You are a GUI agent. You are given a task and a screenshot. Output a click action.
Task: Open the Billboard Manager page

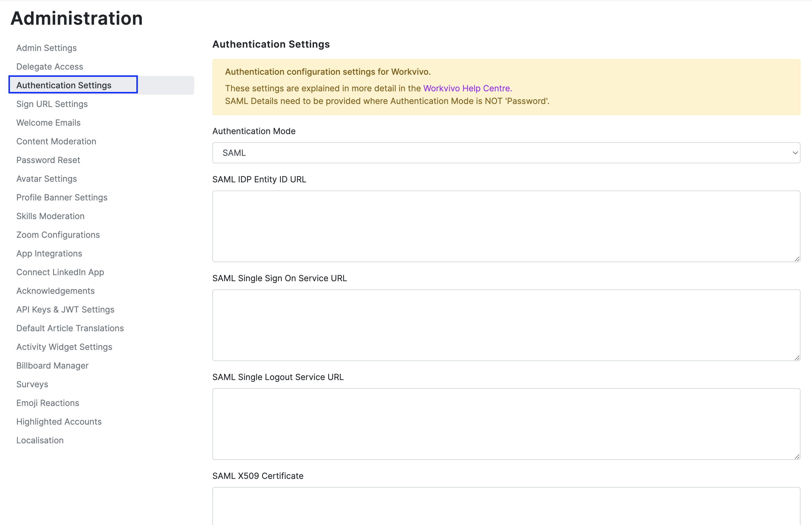[52, 366]
